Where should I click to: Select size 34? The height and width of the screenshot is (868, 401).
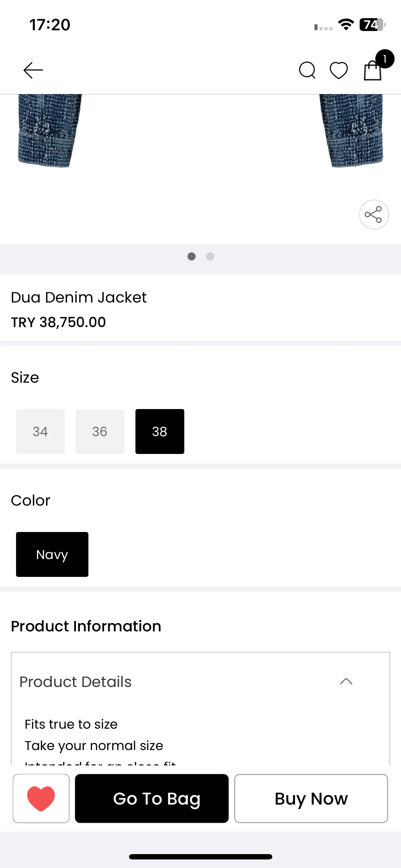click(40, 432)
